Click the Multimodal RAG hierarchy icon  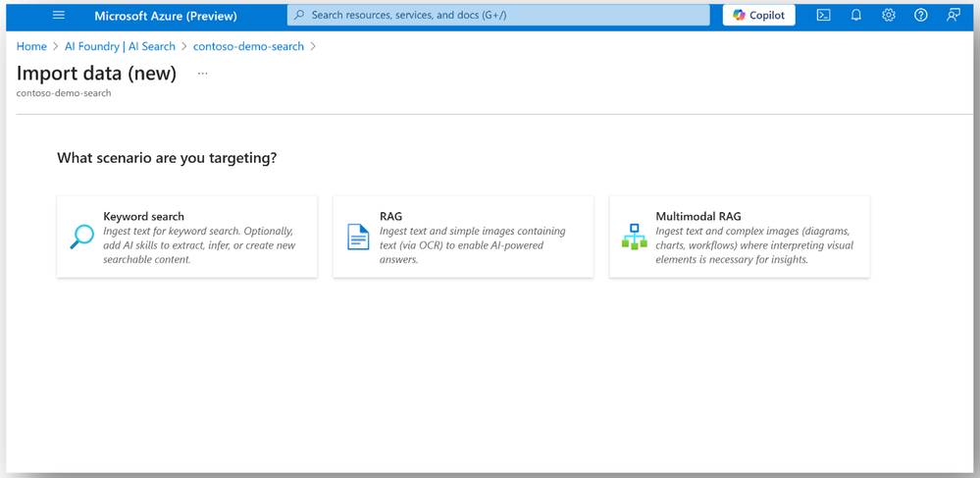(x=635, y=238)
